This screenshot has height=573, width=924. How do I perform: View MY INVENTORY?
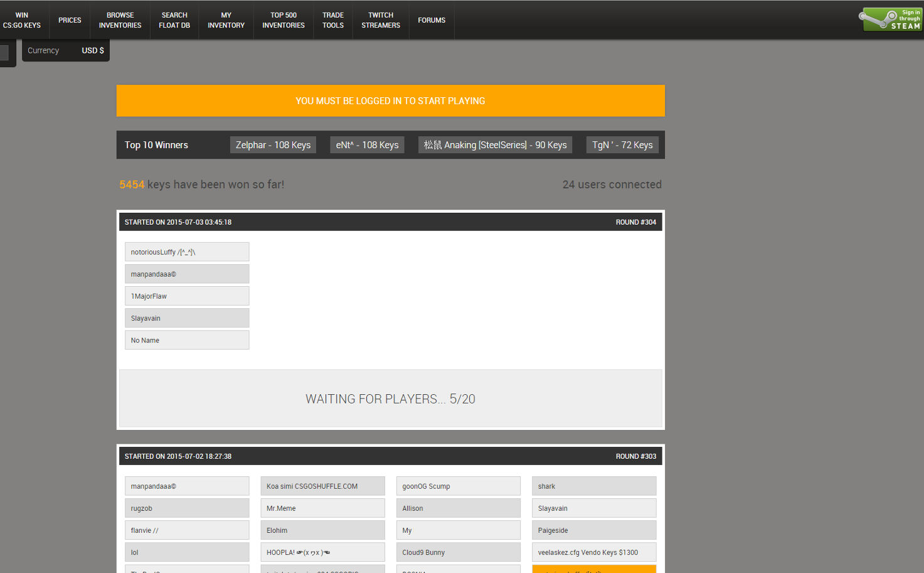(226, 19)
